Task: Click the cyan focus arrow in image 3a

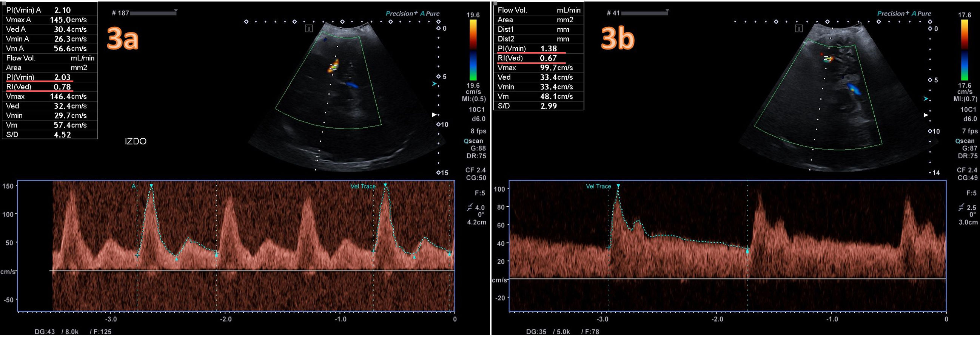Action: [x=434, y=84]
